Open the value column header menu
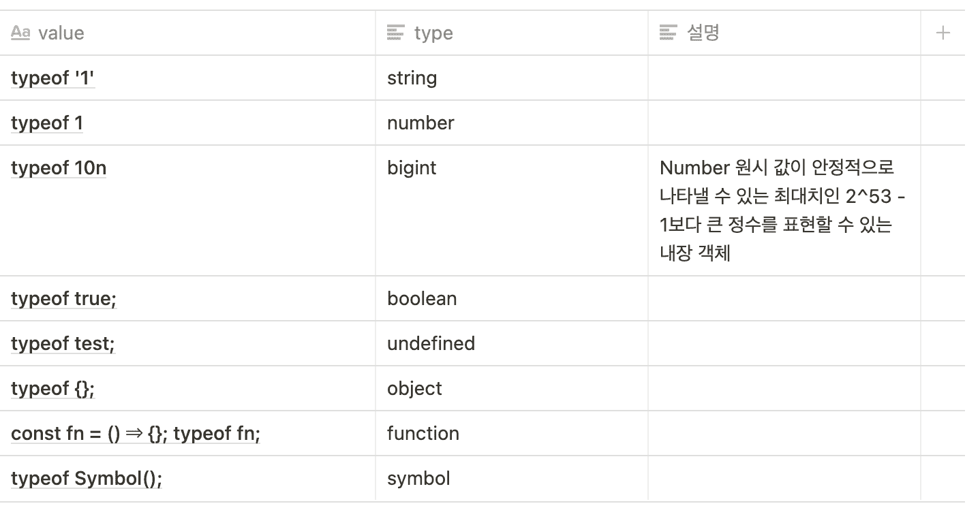 [61, 33]
